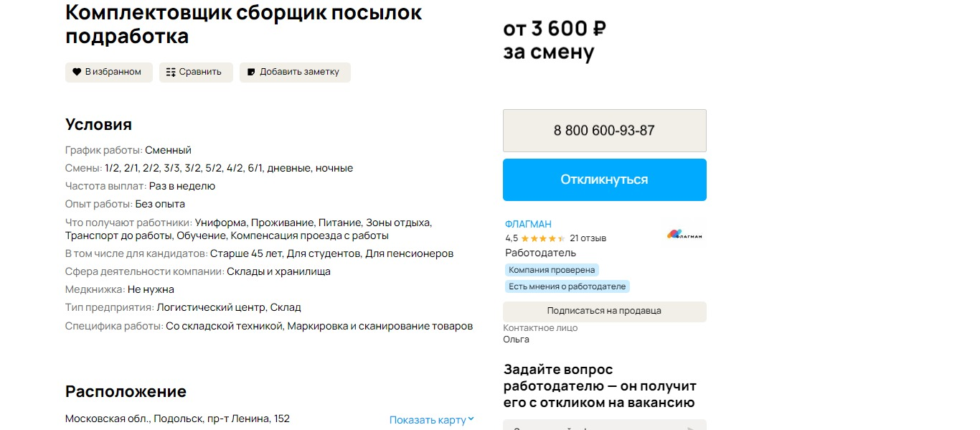
Task: Click the heart icon in favorites button
Action: tap(77, 72)
